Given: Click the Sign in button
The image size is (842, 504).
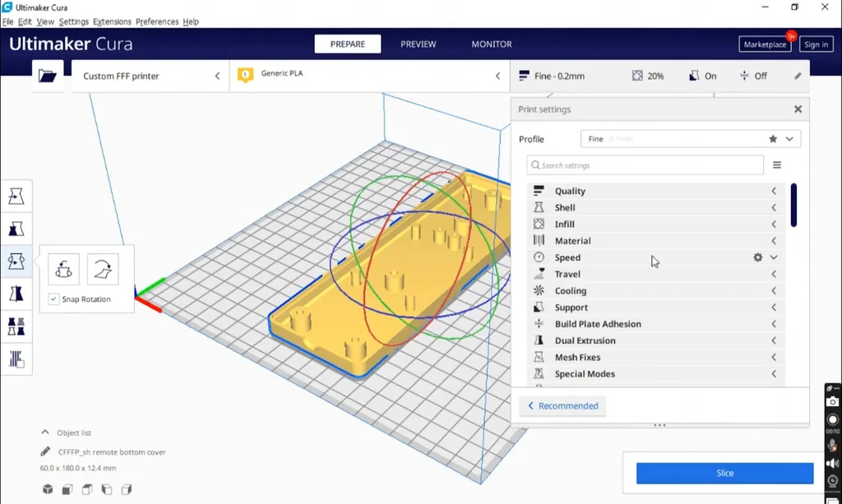Looking at the screenshot, I should (817, 44).
